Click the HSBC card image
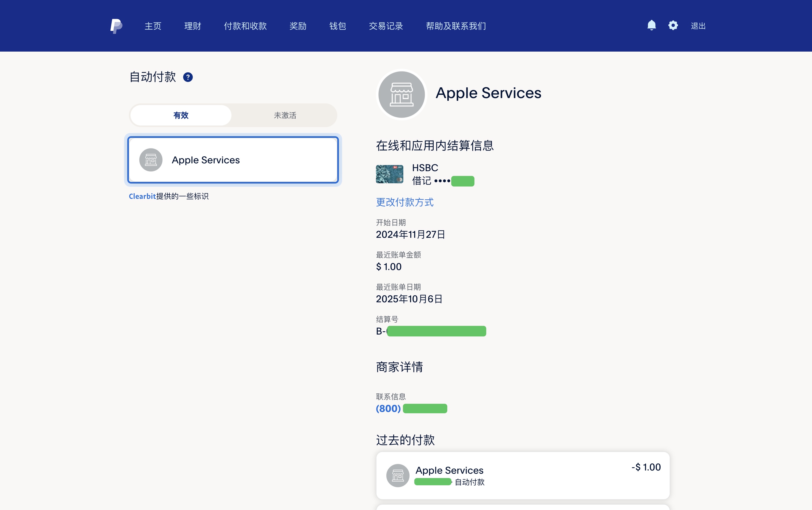The image size is (812, 510). pos(389,174)
